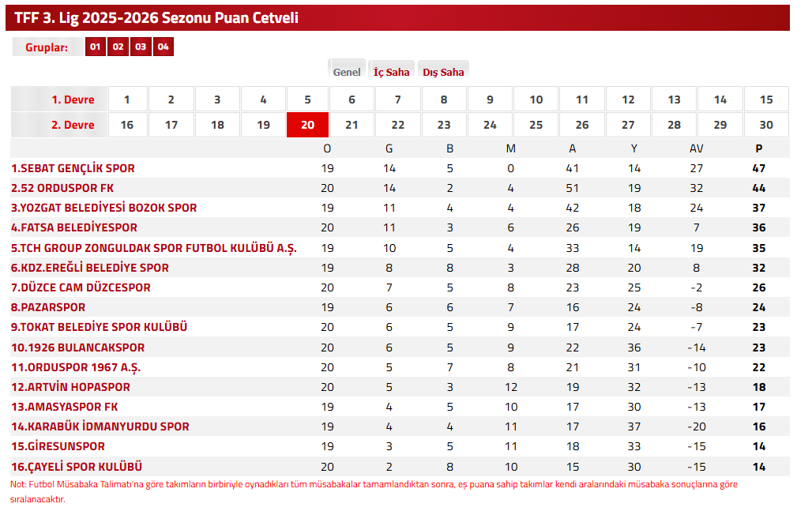This screenshot has width=812, height=511.
Task: Select group 03 in the Gruplar bar
Action: coord(139,46)
